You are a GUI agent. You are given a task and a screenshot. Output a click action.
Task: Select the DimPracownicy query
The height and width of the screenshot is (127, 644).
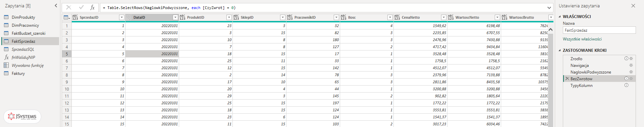[30, 25]
